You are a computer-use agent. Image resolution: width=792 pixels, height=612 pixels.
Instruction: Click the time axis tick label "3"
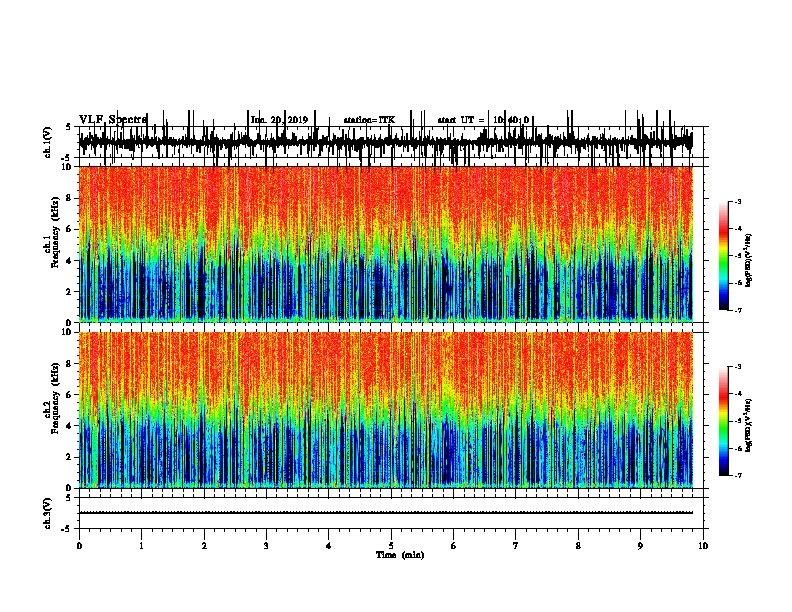pos(266,546)
